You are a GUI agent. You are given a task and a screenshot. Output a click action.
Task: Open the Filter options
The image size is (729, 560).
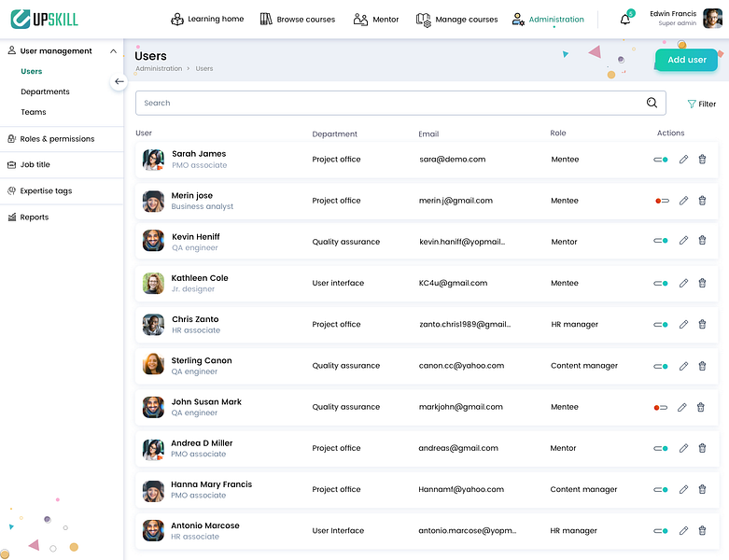point(702,105)
